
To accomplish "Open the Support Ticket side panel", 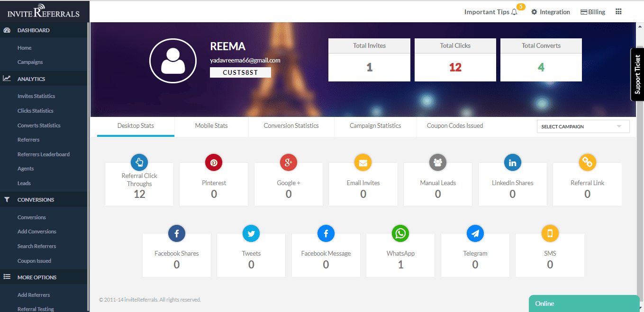I will (x=637, y=74).
